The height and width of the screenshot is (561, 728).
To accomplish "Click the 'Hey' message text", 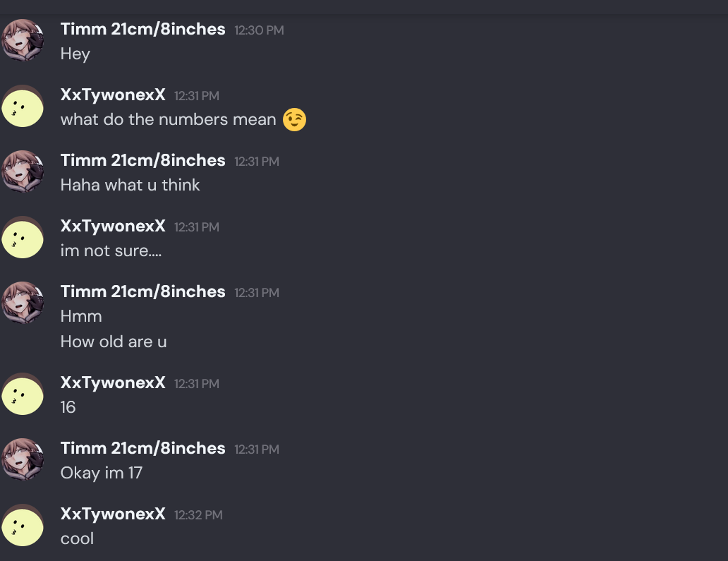I will point(75,54).
